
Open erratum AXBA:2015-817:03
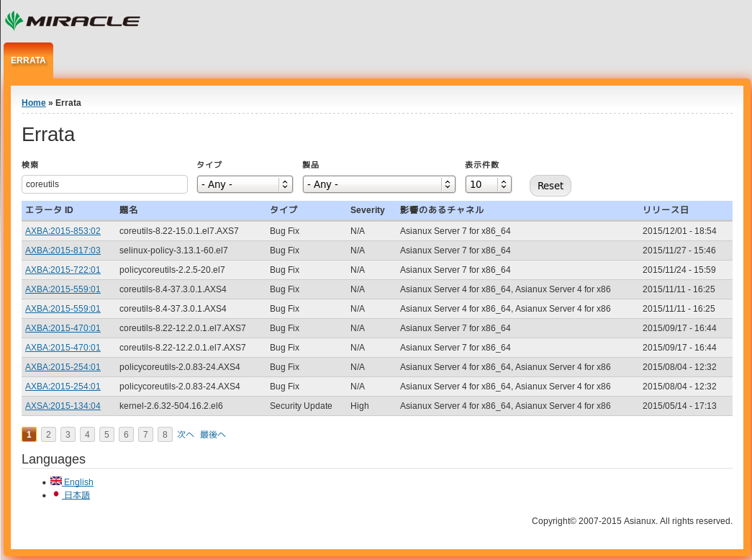(63, 250)
